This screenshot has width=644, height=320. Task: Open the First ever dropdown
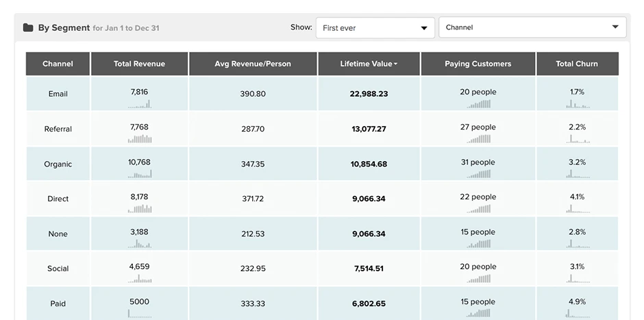[375, 28]
